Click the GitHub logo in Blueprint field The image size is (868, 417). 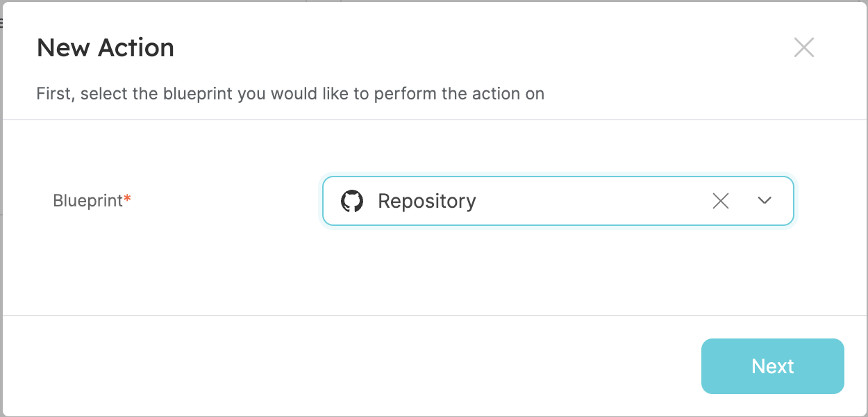click(x=352, y=202)
